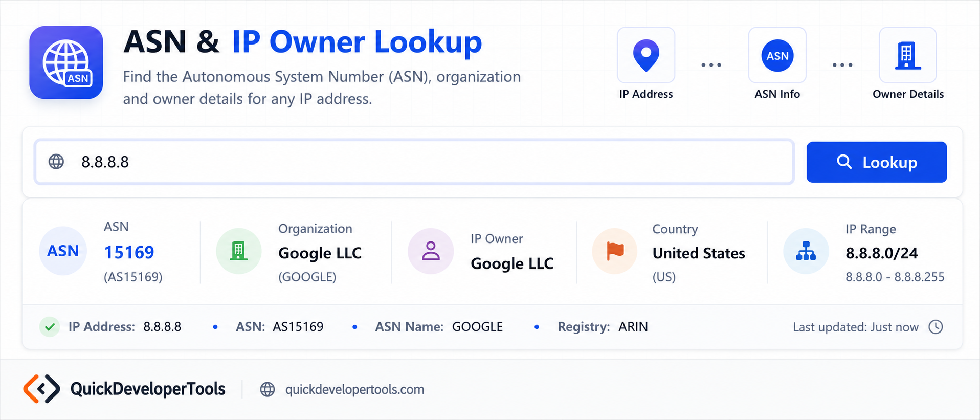Open the quickdevelopertools.com link
980x420 pixels.
coord(354,389)
